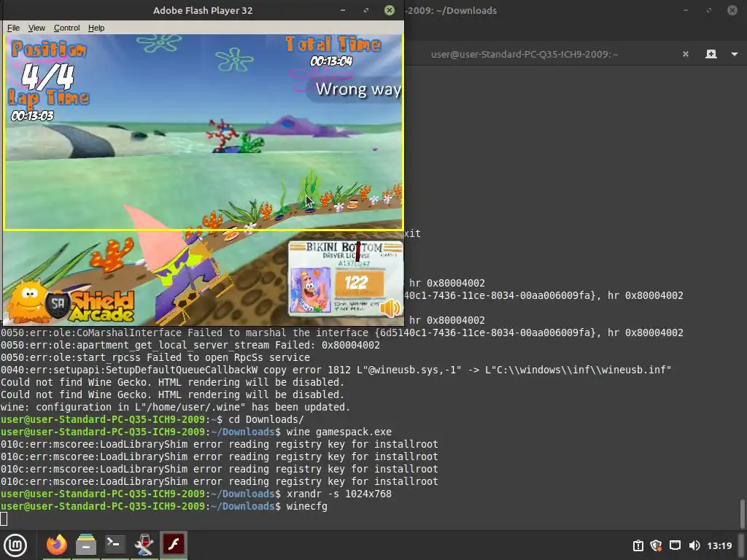The image size is (747, 560).
Task: Open the View menu in Flash Player
Action: click(36, 28)
